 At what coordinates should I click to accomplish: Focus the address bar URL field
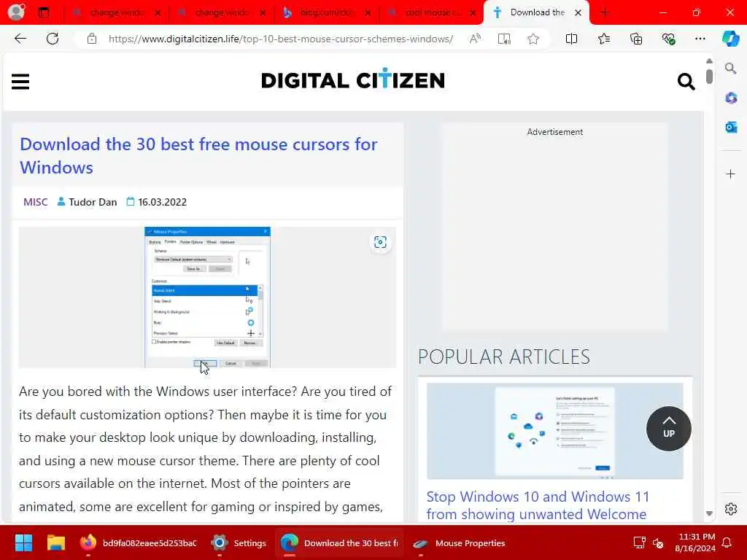281,39
